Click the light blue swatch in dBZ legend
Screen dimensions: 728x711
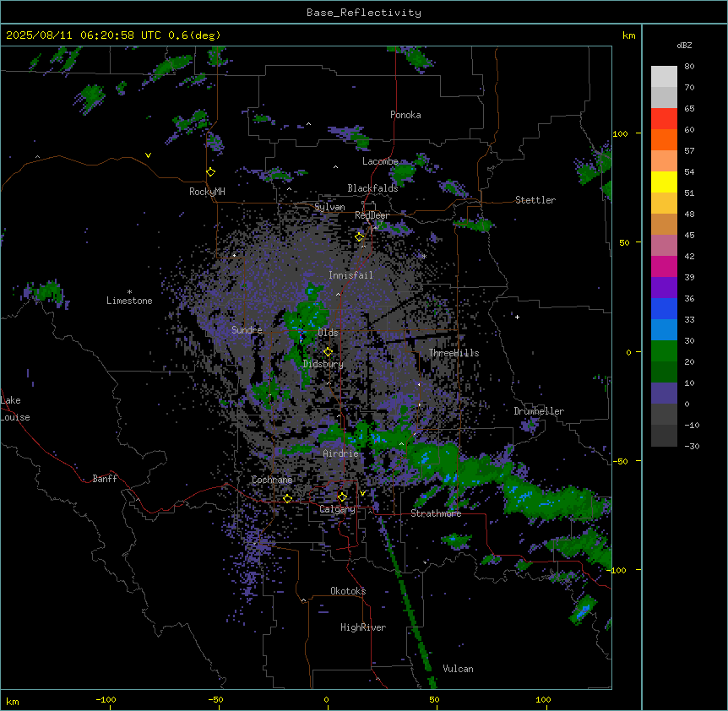pos(664,330)
